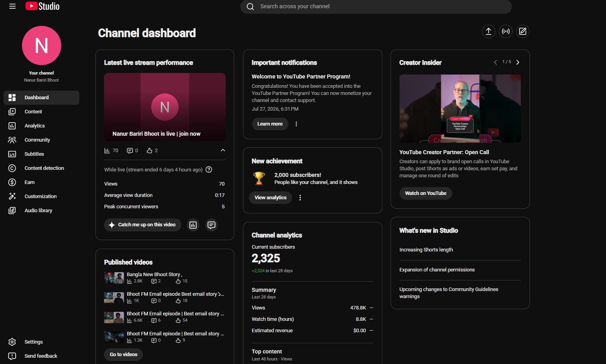Image resolution: width=606 pixels, height=364 pixels.
Task: Click the Go to videos button
Action: [124, 355]
